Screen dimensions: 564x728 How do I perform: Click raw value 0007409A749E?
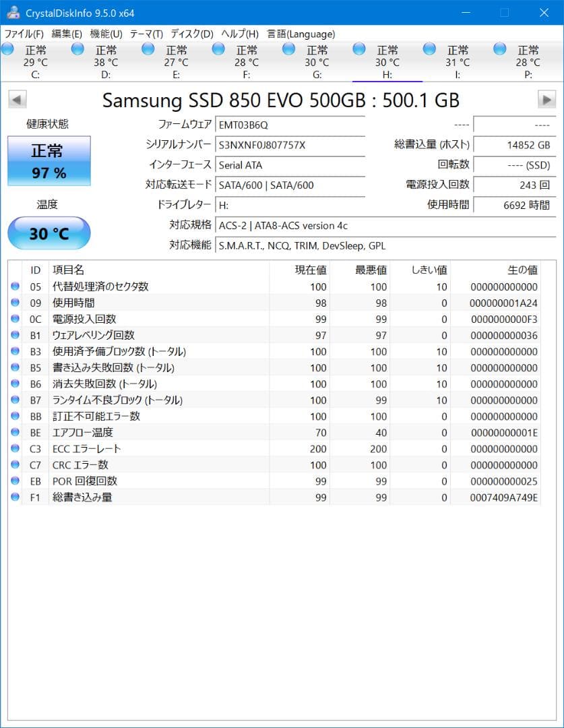tap(503, 497)
